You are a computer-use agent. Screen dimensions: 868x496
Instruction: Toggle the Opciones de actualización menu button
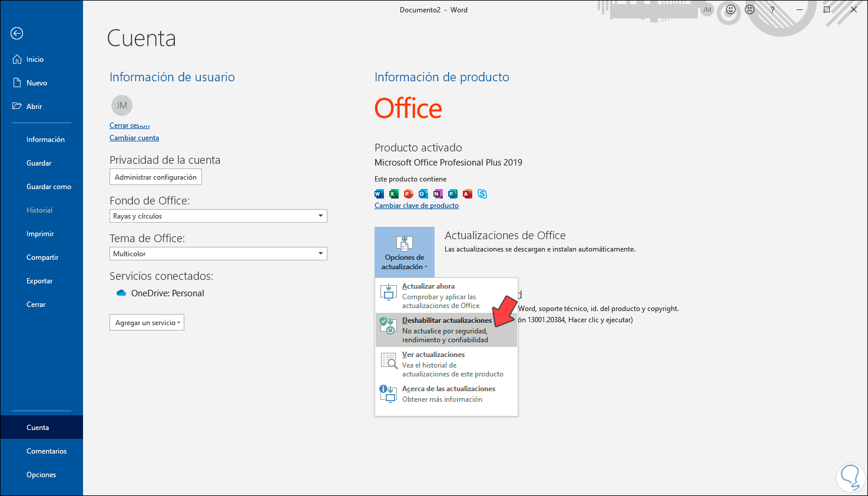[x=405, y=252]
